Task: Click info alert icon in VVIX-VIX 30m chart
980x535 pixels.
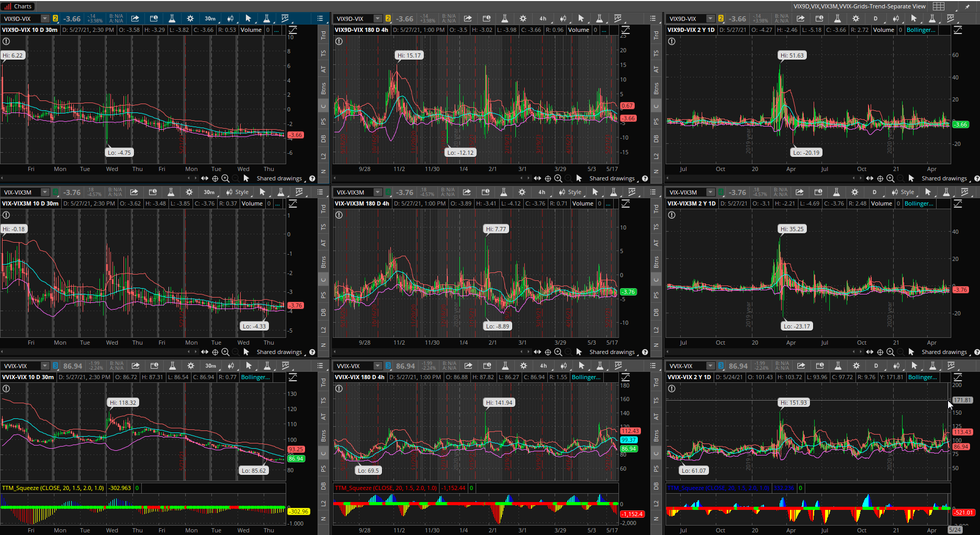Action: [x=6, y=389]
